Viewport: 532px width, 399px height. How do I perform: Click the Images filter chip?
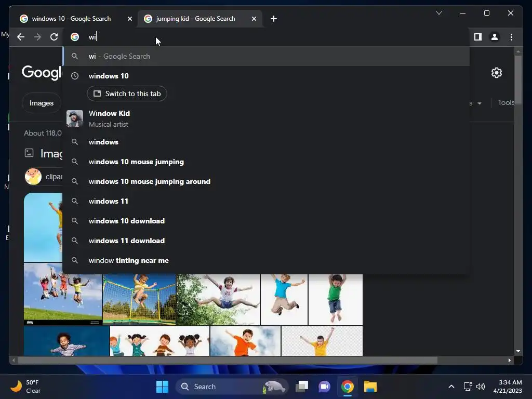click(42, 103)
